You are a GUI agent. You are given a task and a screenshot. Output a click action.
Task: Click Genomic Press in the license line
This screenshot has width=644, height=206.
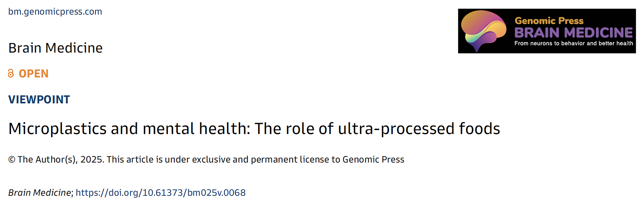click(373, 159)
